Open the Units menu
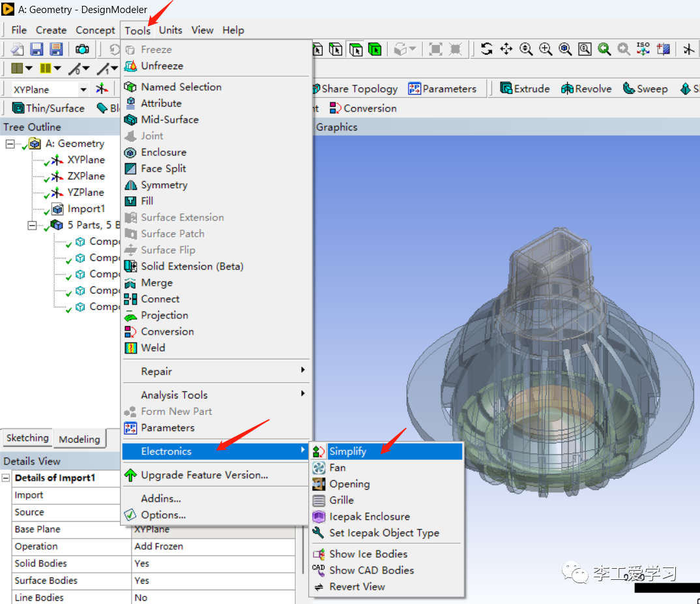 [x=171, y=30]
